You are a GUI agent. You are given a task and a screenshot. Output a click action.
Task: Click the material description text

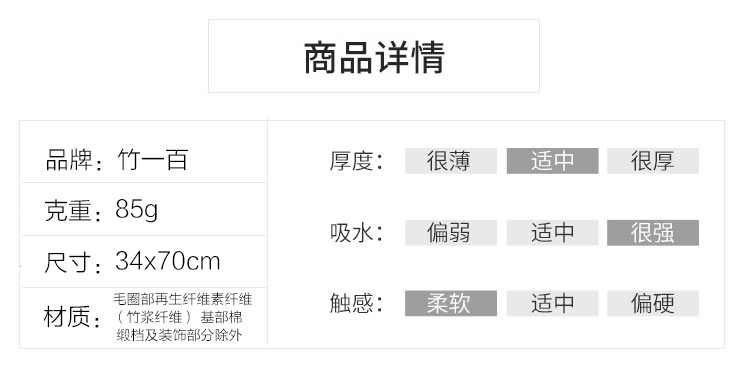(x=182, y=317)
